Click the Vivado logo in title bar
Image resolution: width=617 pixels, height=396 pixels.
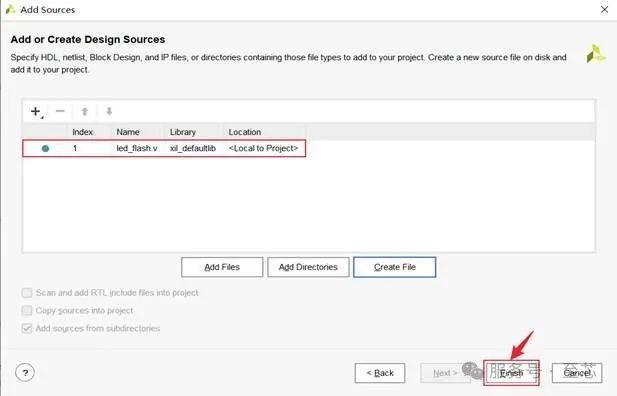pos(10,9)
